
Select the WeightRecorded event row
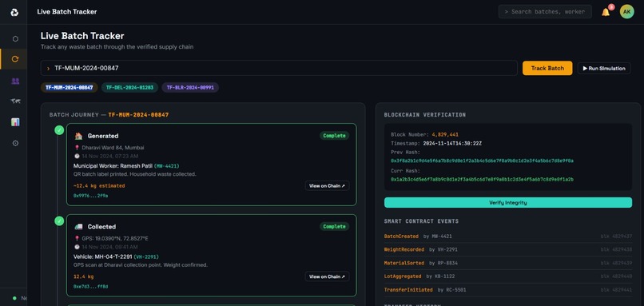(508, 250)
